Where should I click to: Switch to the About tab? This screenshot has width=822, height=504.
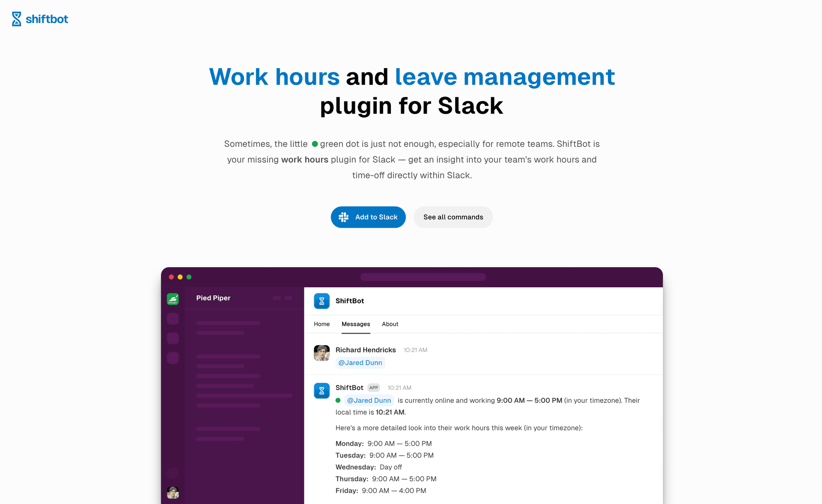tap(390, 324)
